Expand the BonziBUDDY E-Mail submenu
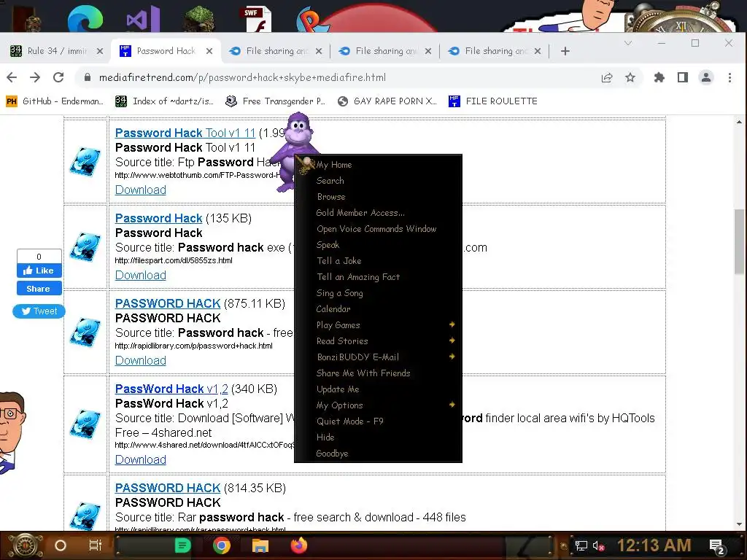This screenshot has width=747, height=560. coord(379,357)
